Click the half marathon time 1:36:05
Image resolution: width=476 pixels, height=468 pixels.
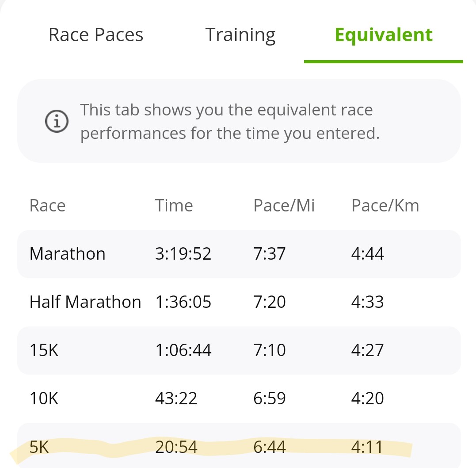[183, 302]
